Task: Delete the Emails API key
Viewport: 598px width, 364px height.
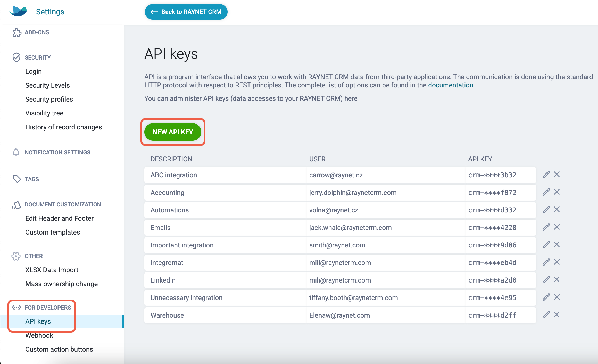Action: pyautogui.click(x=557, y=227)
